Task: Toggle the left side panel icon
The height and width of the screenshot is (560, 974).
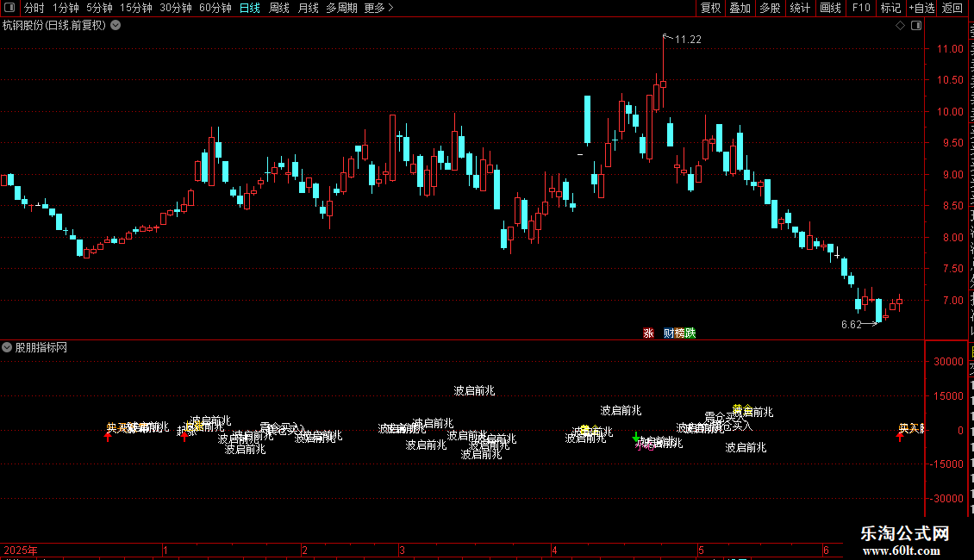Action: pyautogui.click(x=9, y=8)
